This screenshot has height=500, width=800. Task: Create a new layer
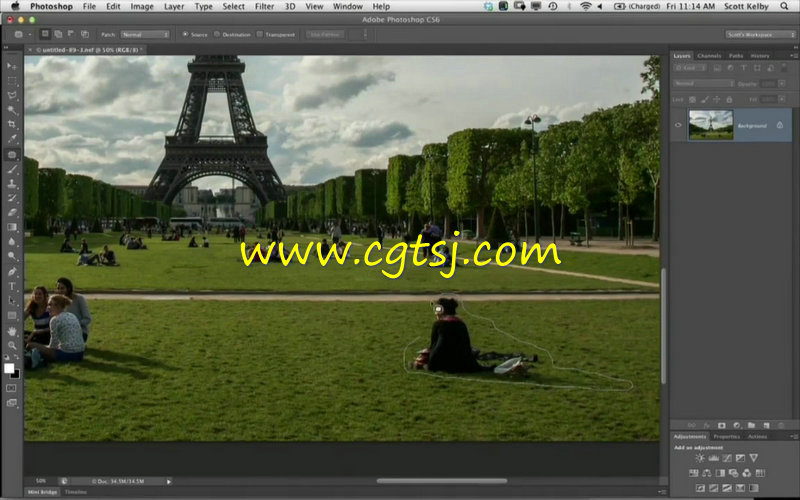tap(766, 425)
